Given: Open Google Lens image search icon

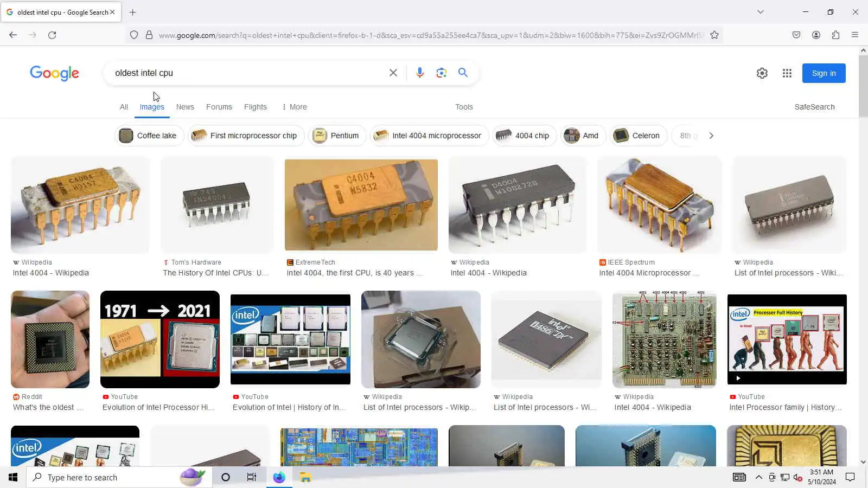Looking at the screenshot, I should point(441,73).
